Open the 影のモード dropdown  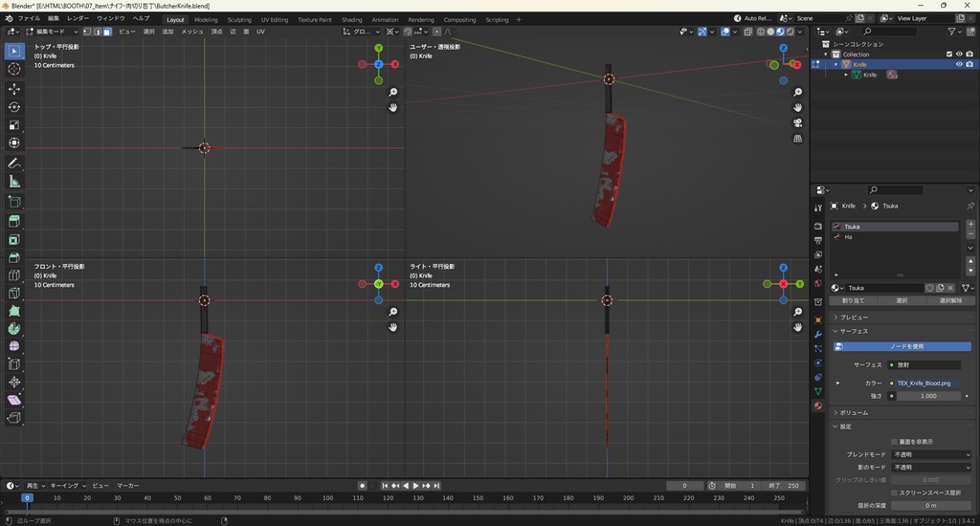point(931,468)
